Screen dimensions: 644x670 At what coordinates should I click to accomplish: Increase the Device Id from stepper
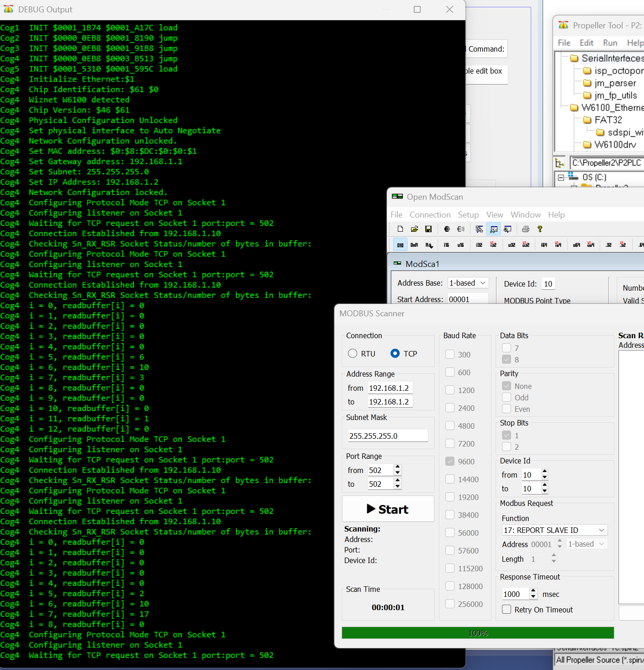[544, 472]
